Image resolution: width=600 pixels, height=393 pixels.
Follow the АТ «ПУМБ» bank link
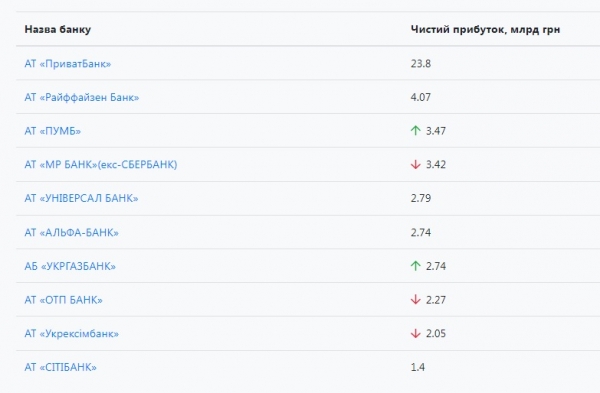click(53, 131)
